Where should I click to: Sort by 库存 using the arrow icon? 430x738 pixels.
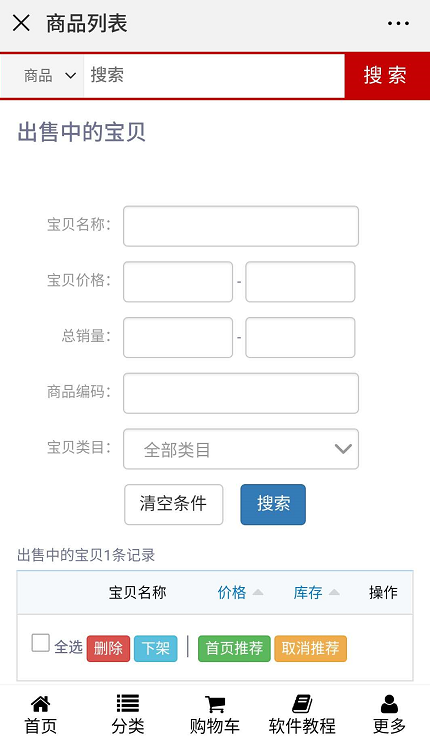point(334,593)
